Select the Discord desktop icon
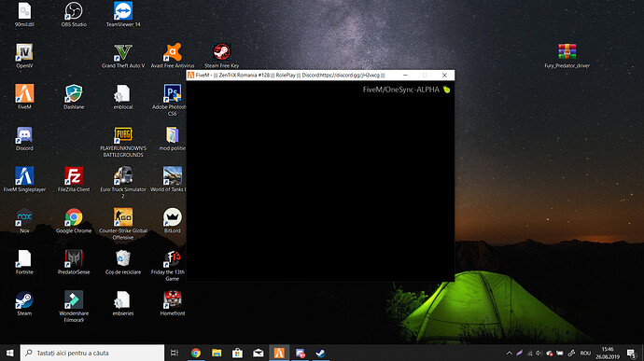This screenshot has width=644, height=361. click(x=24, y=138)
